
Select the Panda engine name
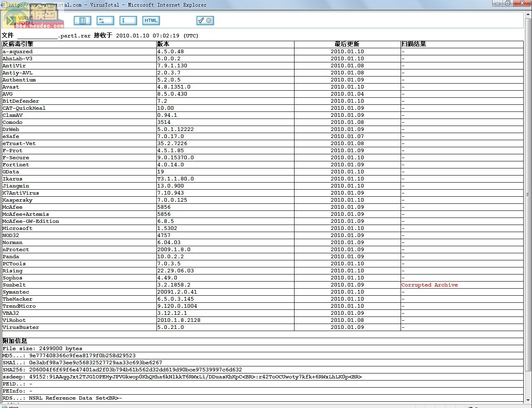tap(11, 257)
